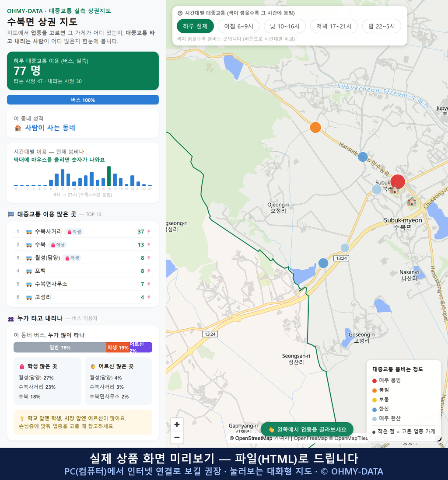Image resolution: width=448 pixels, height=480 pixels.
Task: Click the pin icon in the 고성리 row
Action: click(x=149, y=297)
